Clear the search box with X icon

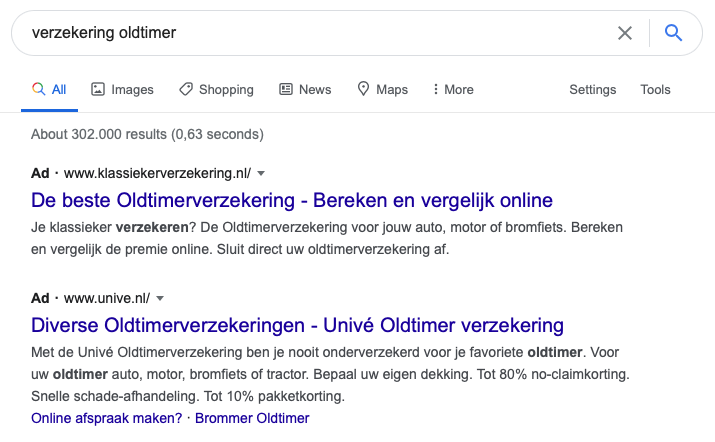coord(625,33)
